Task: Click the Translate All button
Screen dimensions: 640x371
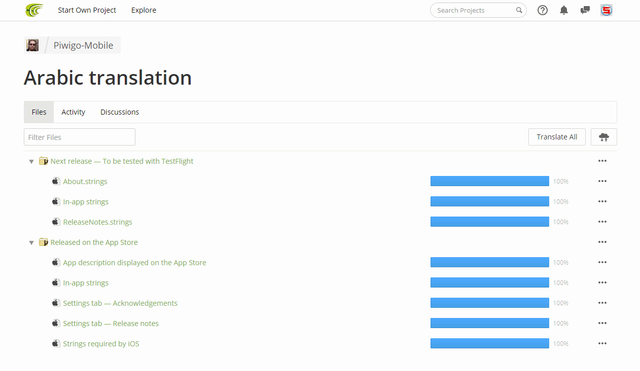Action: pos(557,137)
